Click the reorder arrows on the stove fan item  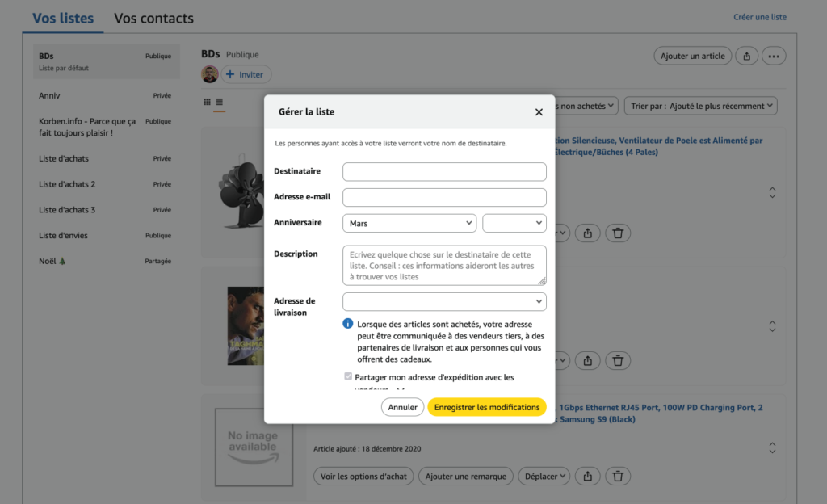[x=772, y=193]
